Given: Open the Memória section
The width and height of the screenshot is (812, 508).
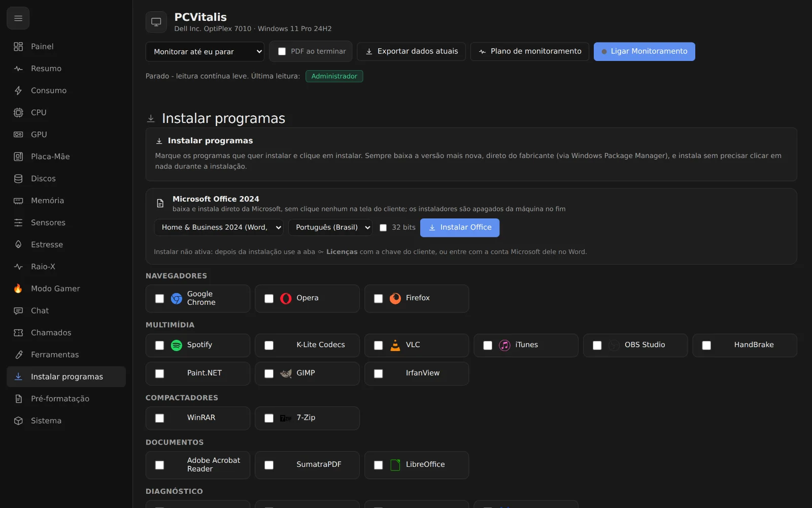Looking at the screenshot, I should (66, 201).
